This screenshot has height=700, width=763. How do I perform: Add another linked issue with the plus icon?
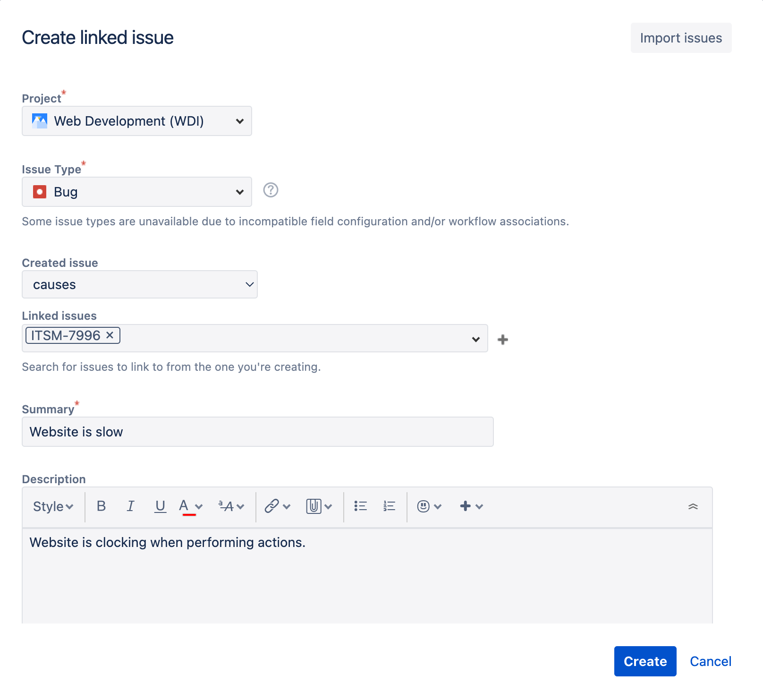tap(503, 339)
